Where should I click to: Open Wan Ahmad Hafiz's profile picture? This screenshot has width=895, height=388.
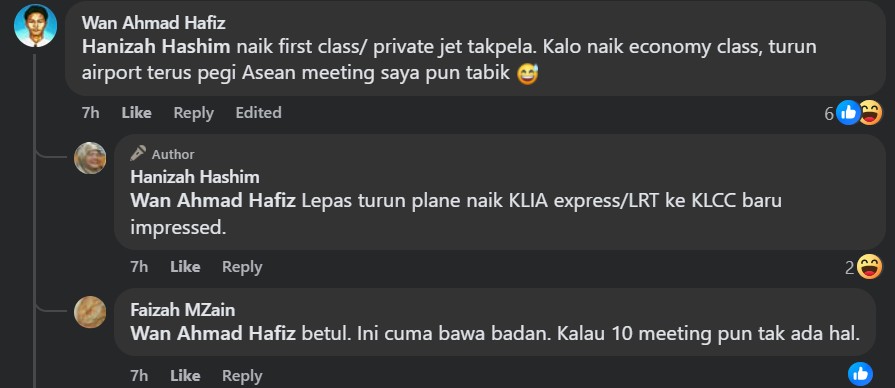(35, 26)
